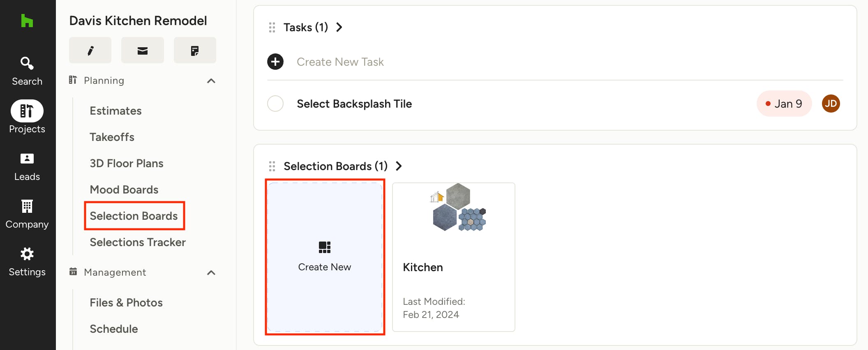Select Mood Boards menu item
This screenshot has width=868, height=350.
[124, 190]
